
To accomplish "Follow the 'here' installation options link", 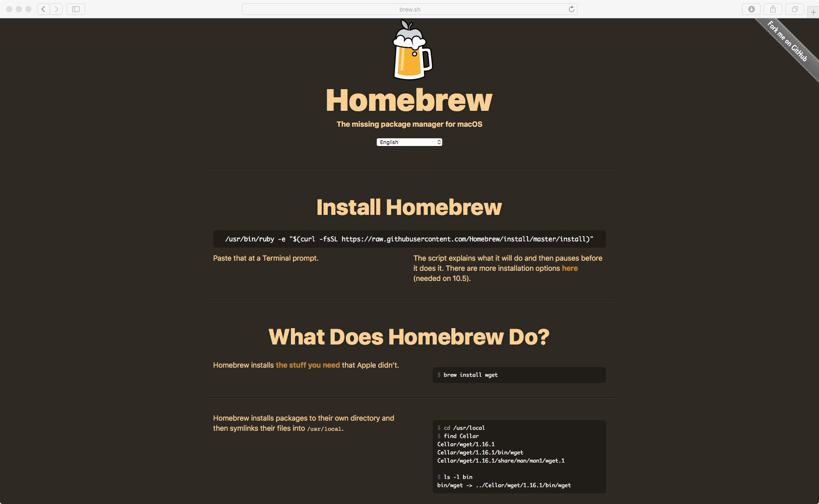I will click(x=569, y=268).
